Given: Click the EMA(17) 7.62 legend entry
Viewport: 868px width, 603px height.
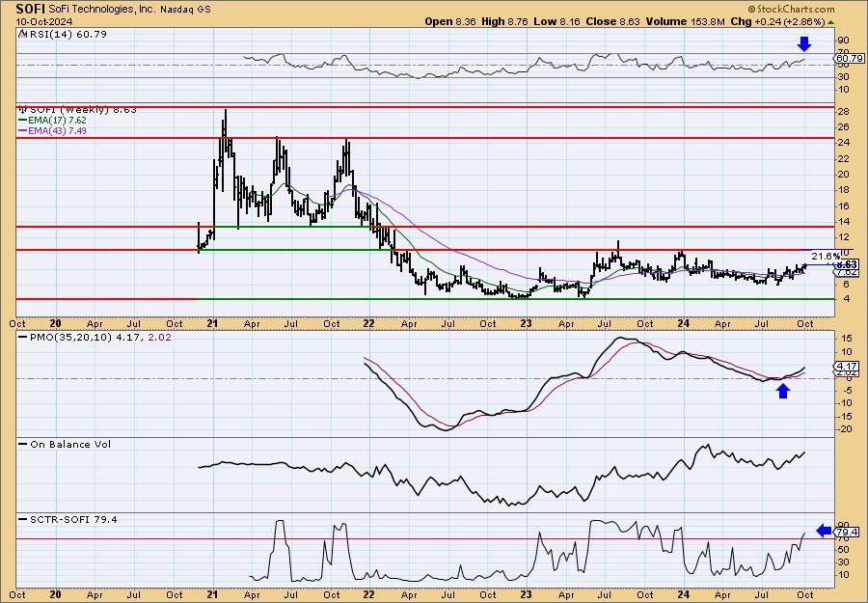Looking at the screenshot, I should (x=59, y=121).
